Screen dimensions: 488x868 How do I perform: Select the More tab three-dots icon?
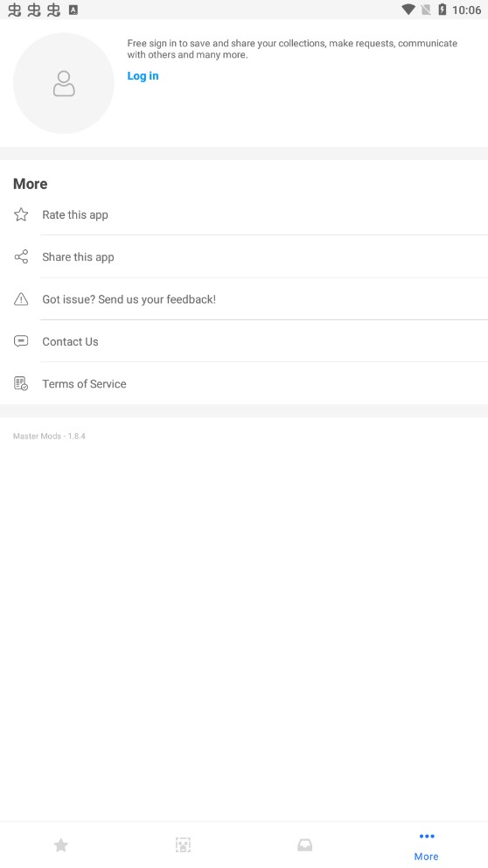click(427, 836)
